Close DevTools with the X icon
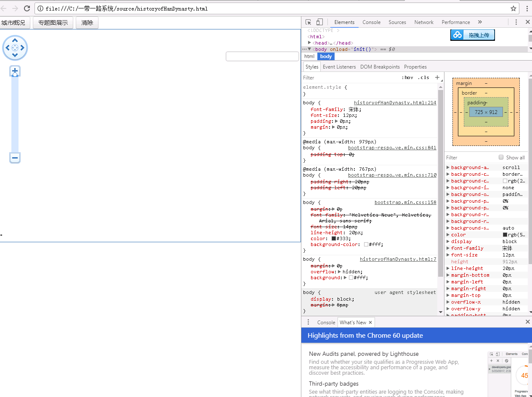532x397 pixels. point(527,22)
